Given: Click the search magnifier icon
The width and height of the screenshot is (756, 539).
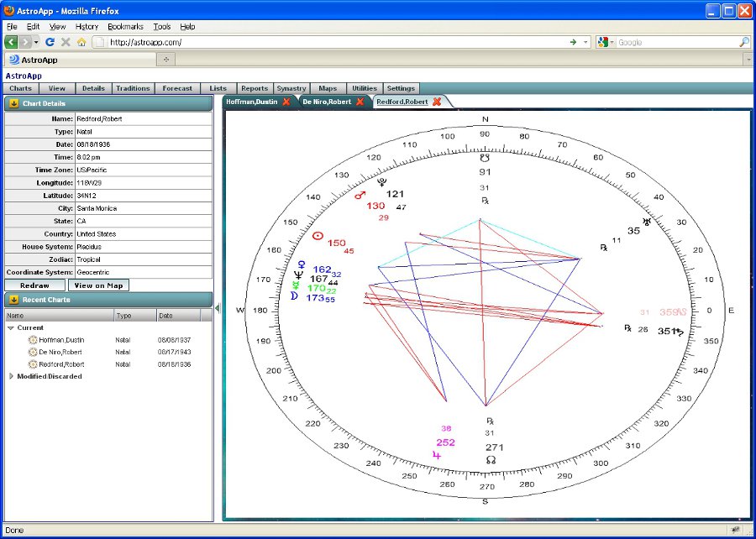Looking at the screenshot, I should click(743, 42).
